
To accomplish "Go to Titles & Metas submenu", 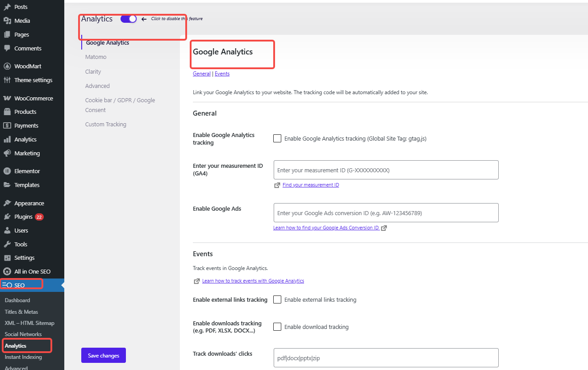I will [x=21, y=312].
